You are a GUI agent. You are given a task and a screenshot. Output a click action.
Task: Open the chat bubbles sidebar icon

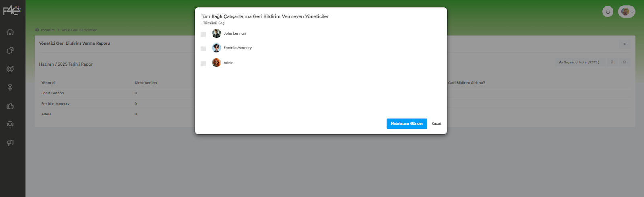(x=10, y=51)
